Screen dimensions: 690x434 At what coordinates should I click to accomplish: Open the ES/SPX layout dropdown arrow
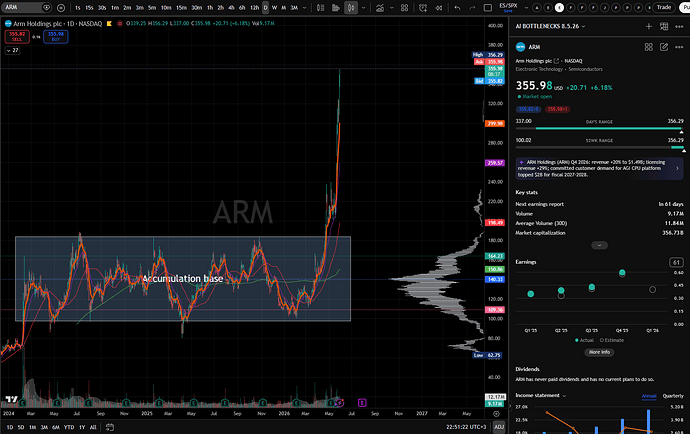[x=526, y=7]
